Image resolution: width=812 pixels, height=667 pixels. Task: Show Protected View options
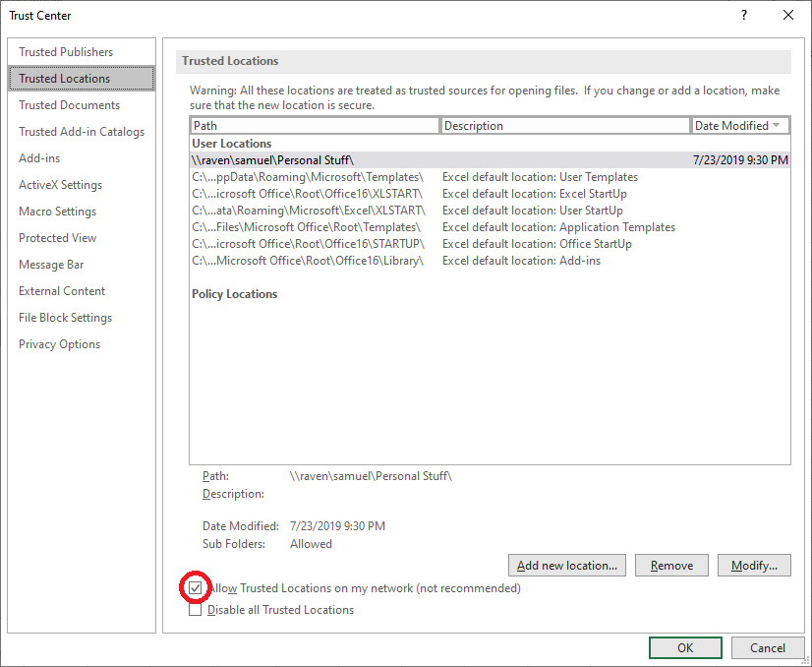tap(57, 238)
